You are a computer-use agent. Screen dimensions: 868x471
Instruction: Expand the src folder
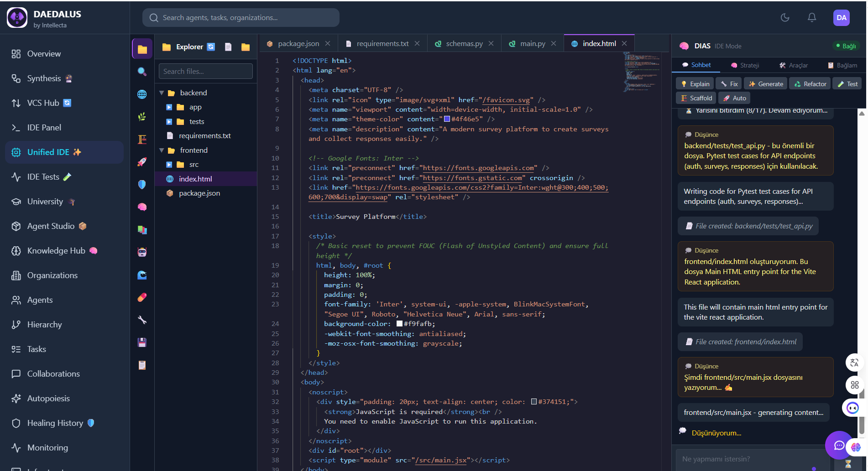(x=169, y=165)
